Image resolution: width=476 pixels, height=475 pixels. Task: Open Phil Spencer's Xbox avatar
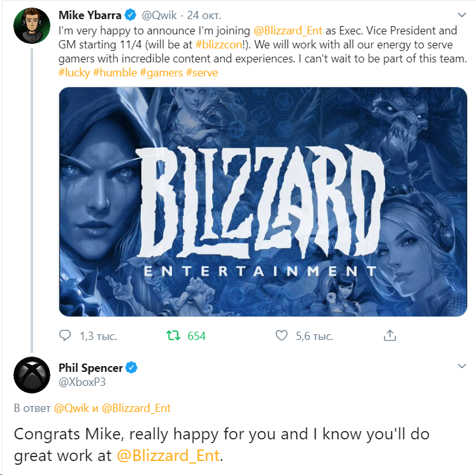coord(32,375)
